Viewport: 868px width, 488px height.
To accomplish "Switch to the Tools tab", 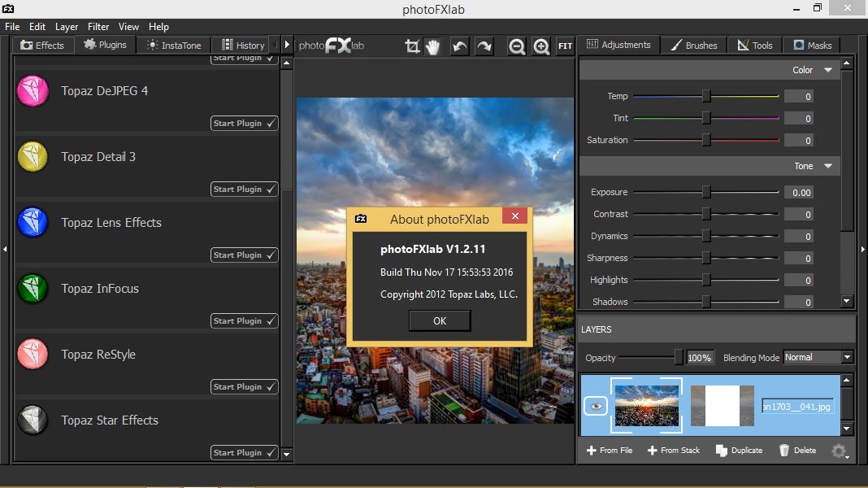I will [754, 46].
